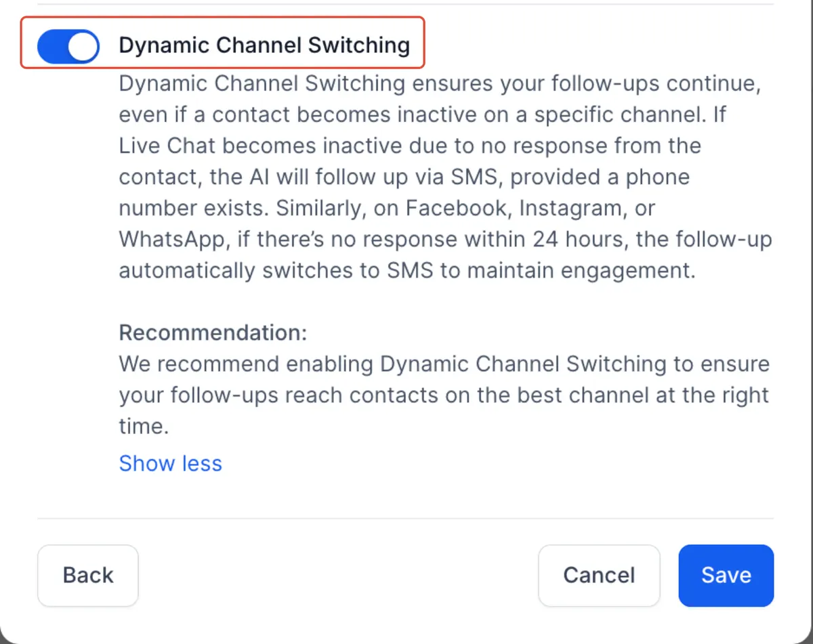Click 'We recommend enabling' sentence start
The width and height of the screenshot is (813, 644).
pos(246,364)
